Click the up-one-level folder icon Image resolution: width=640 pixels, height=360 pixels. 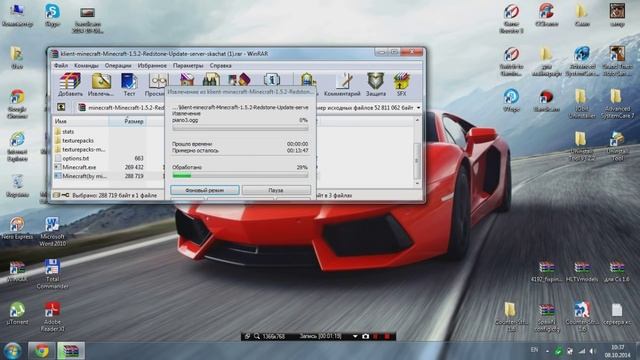click(61, 107)
